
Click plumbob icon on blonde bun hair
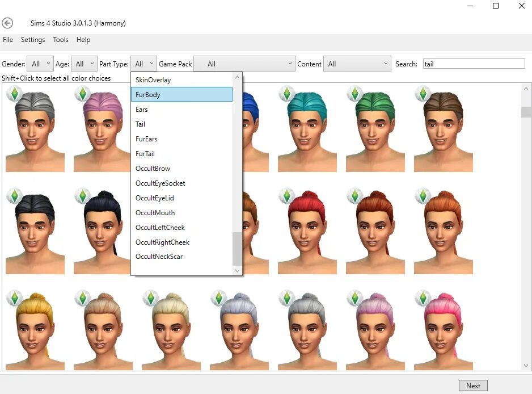tap(151, 298)
